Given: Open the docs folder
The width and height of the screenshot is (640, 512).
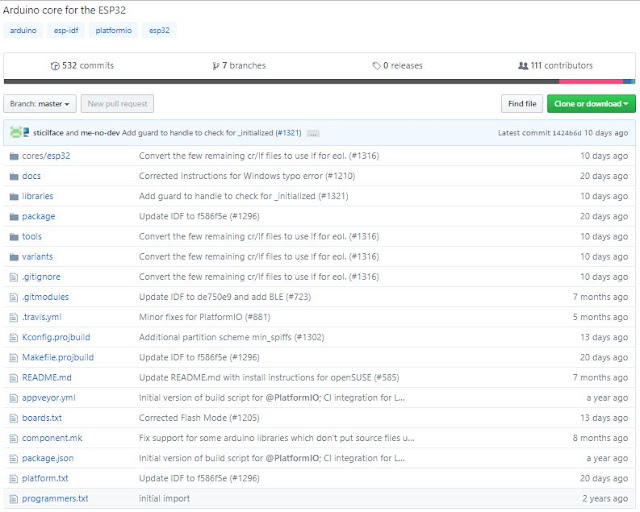Looking at the screenshot, I should click(31, 176).
